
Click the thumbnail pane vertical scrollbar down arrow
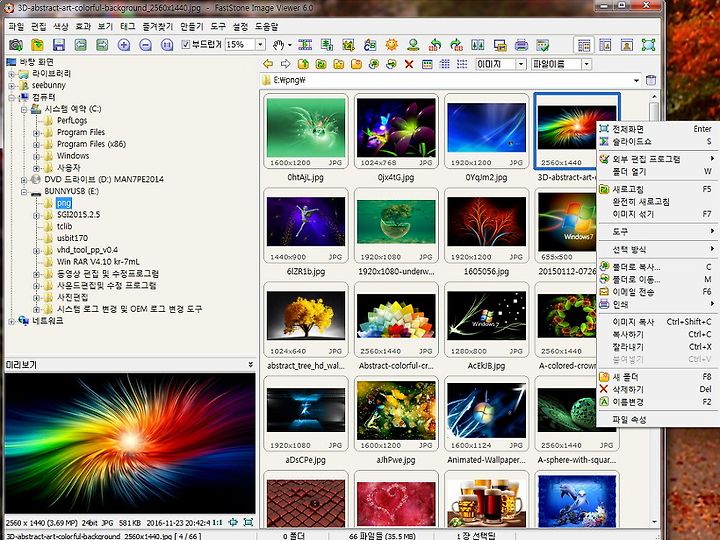click(x=654, y=522)
